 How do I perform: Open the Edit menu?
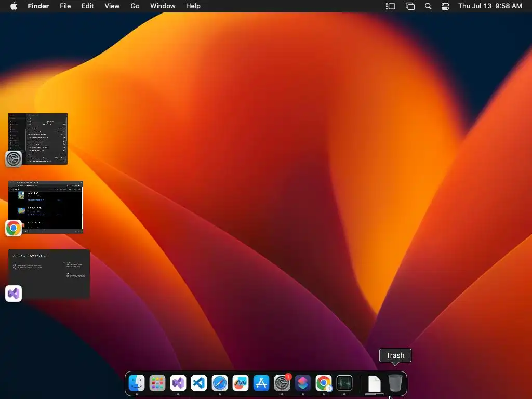(87, 6)
